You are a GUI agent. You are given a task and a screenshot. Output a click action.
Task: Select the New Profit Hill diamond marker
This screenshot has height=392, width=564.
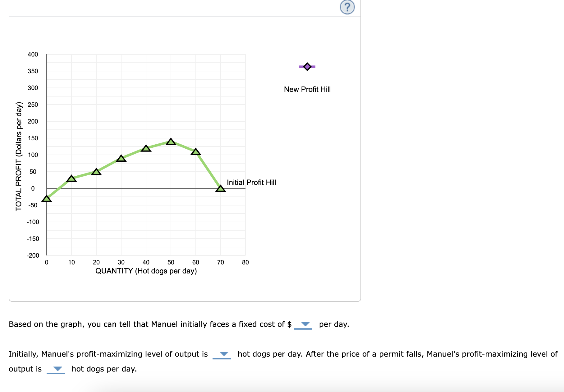click(307, 67)
